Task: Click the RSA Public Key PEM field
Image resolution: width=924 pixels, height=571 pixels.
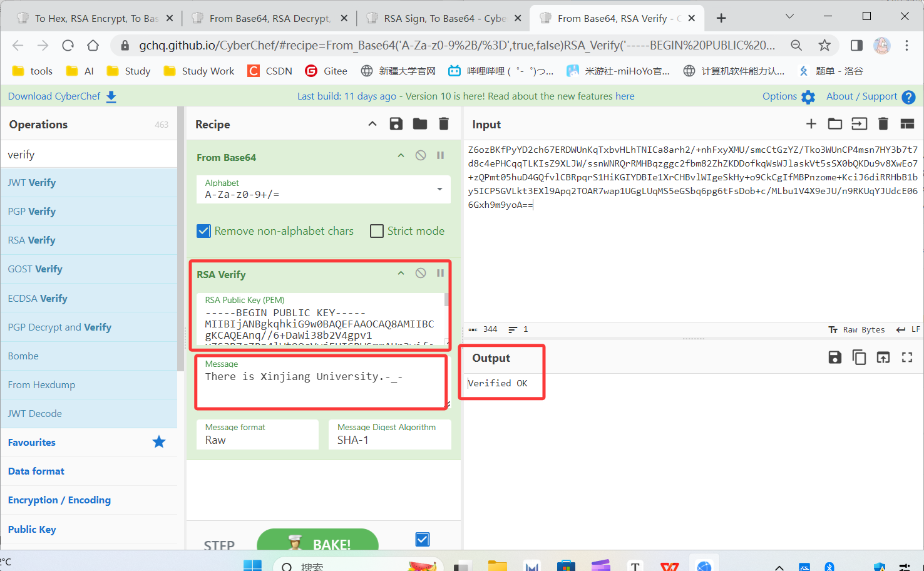Action: (x=321, y=320)
